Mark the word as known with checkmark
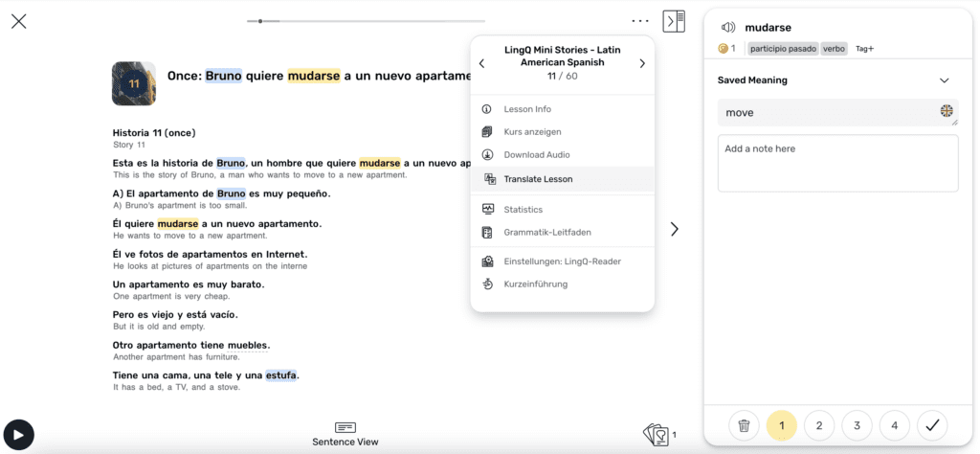 [932, 425]
